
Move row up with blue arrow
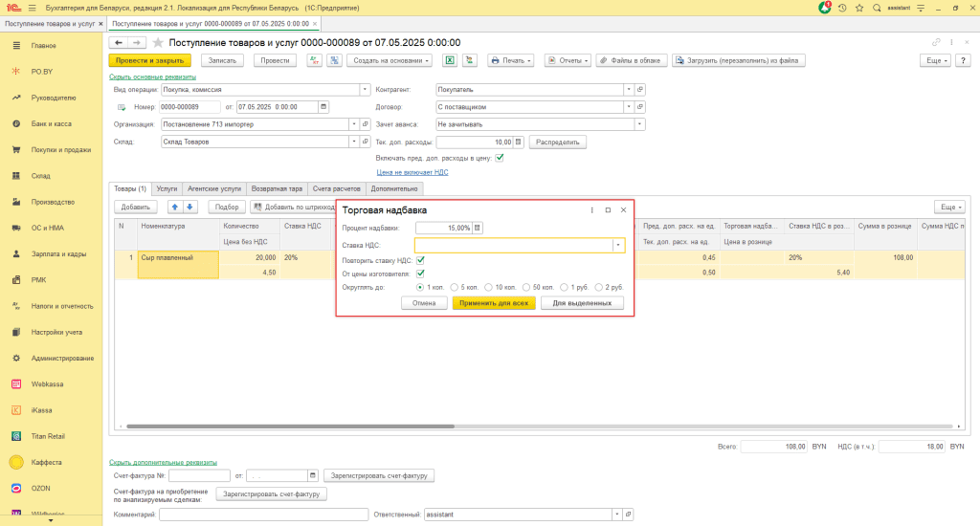click(175, 207)
